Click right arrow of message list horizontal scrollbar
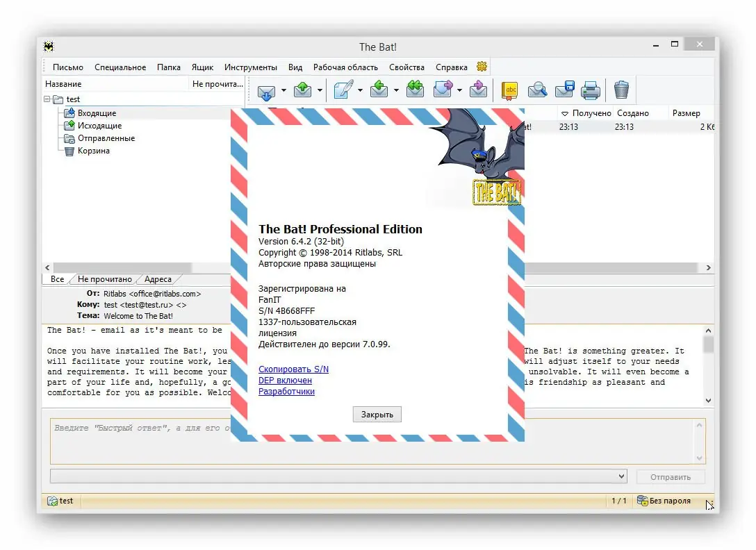 [x=708, y=267]
